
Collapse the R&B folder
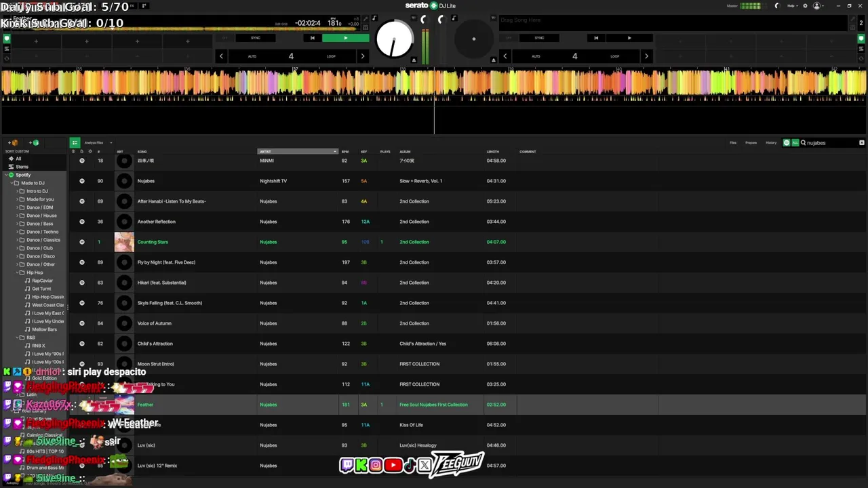(17, 338)
